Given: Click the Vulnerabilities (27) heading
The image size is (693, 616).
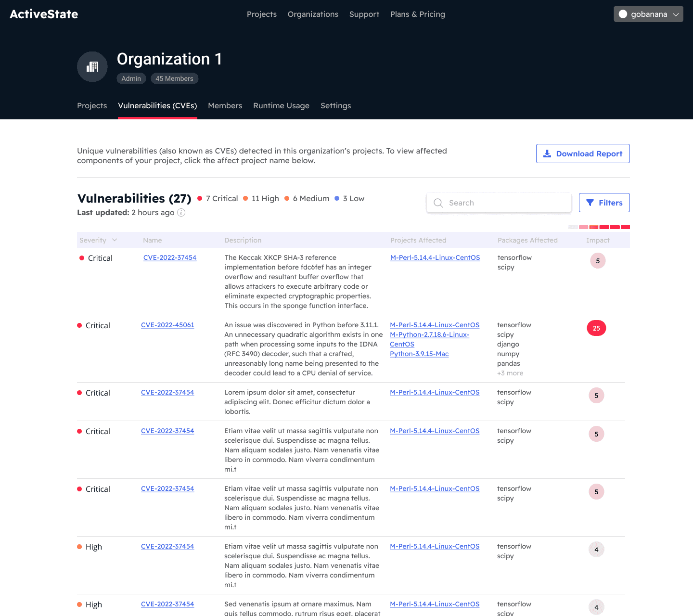Looking at the screenshot, I should pos(134,198).
